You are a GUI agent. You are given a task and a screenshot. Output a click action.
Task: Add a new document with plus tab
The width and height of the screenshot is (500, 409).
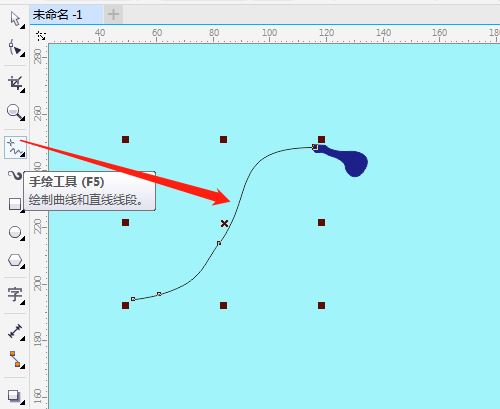[x=113, y=14]
